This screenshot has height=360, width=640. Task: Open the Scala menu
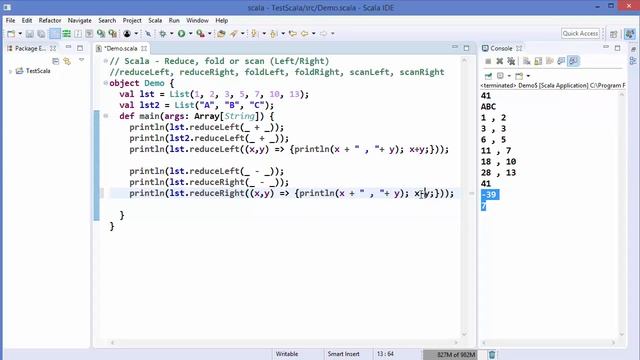pyautogui.click(x=155, y=20)
